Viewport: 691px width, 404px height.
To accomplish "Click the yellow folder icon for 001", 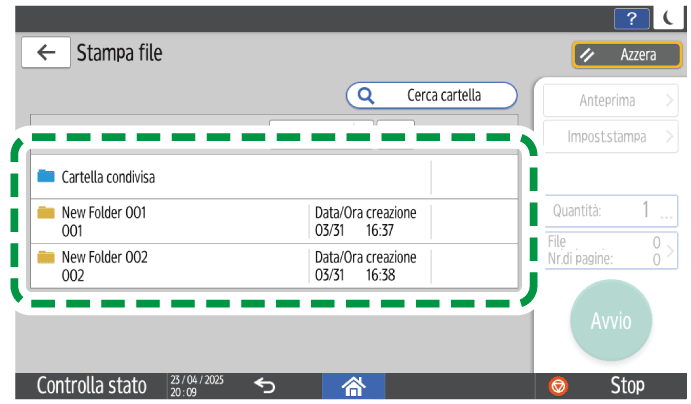I will pos(46,213).
